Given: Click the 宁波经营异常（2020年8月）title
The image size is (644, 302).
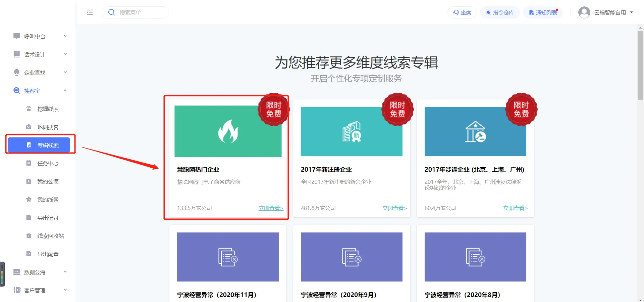Looking at the screenshot, I should click(463, 295).
